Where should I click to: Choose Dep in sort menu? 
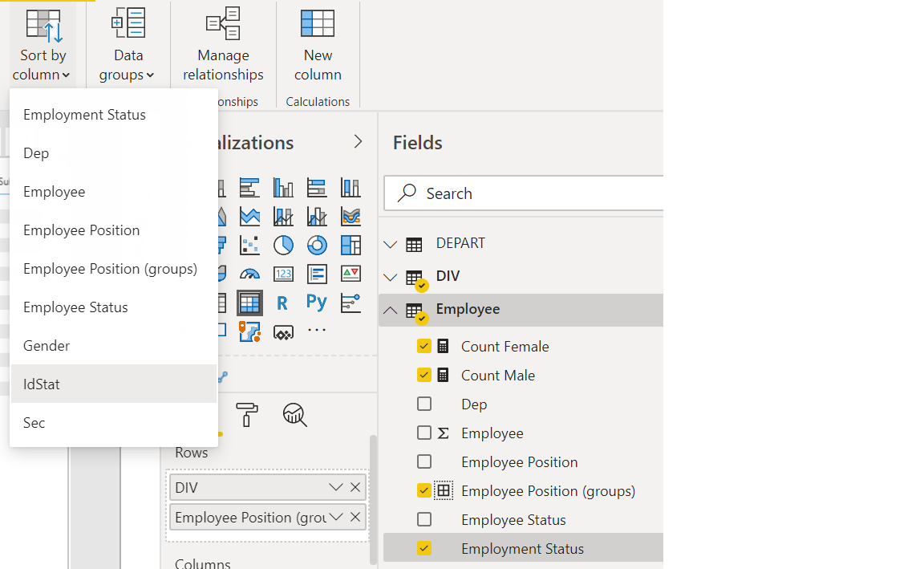(114, 153)
